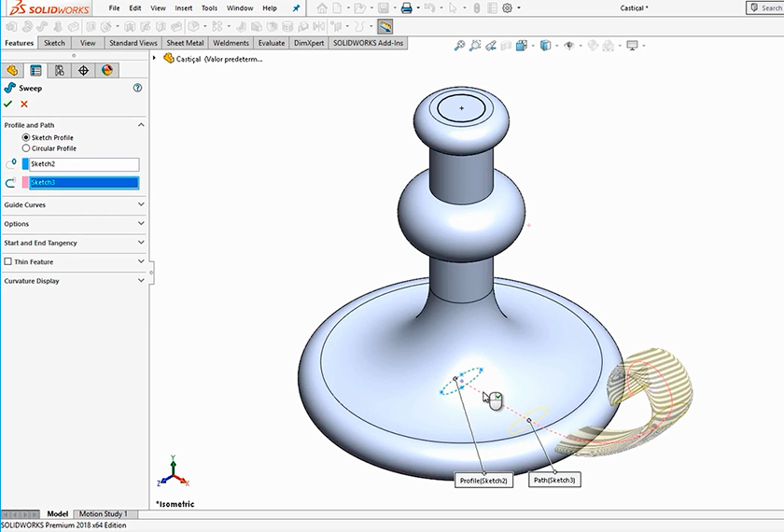This screenshot has width=784, height=532.
Task: Click the Sketch3 path selection field
Action: 83,183
